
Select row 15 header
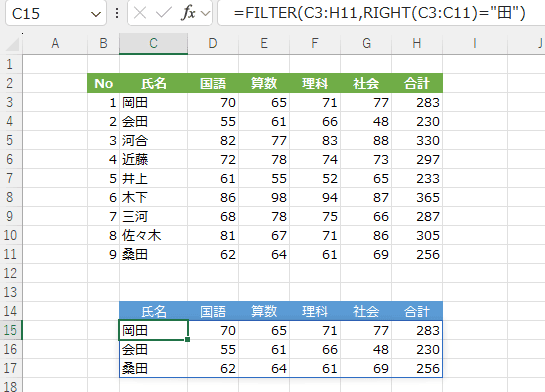(11, 330)
